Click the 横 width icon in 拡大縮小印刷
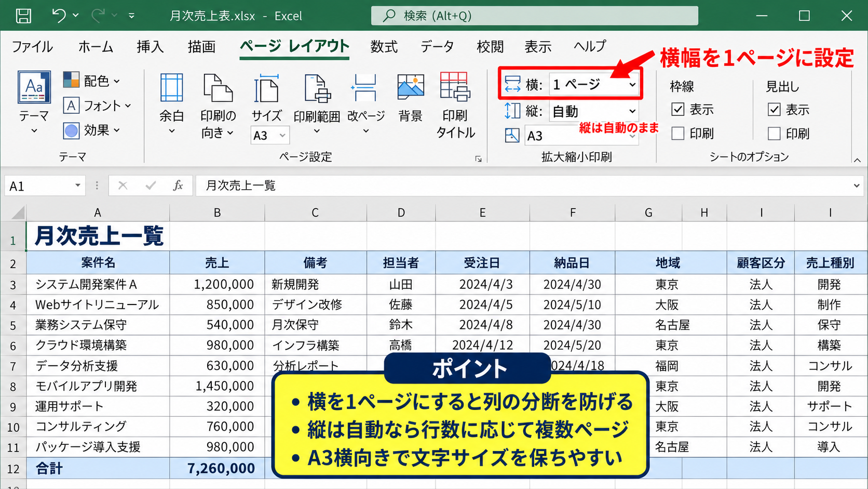 [x=512, y=84]
